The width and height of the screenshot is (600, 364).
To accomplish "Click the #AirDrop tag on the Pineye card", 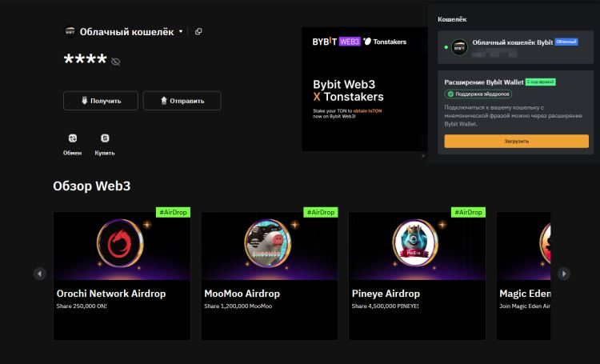I will point(468,212).
